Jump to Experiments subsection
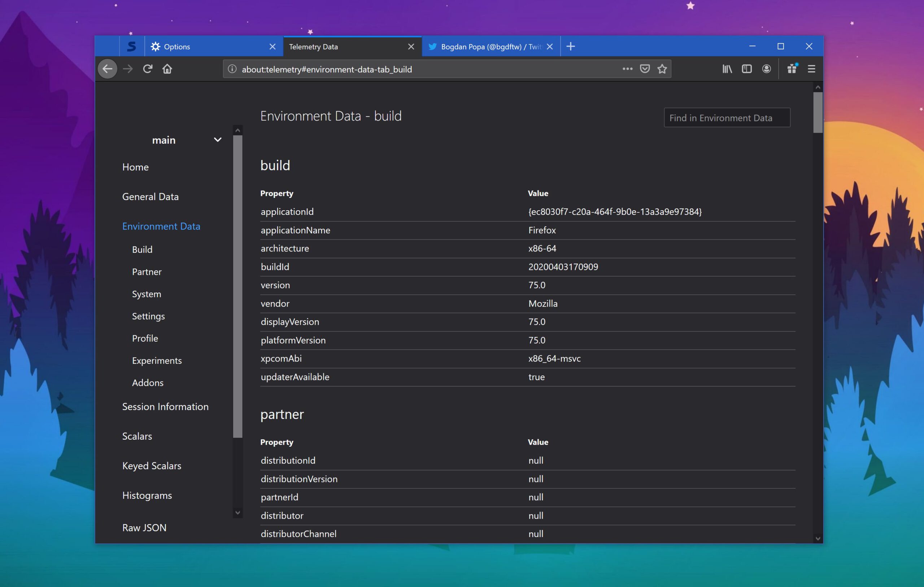This screenshot has height=587, width=924. pos(157,361)
